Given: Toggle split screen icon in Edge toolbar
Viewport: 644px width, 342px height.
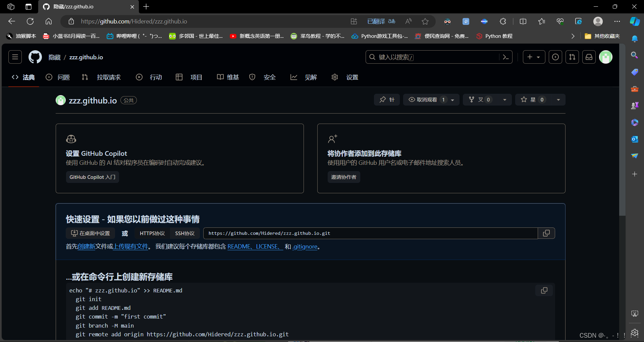Looking at the screenshot, I should pyautogui.click(x=523, y=21).
